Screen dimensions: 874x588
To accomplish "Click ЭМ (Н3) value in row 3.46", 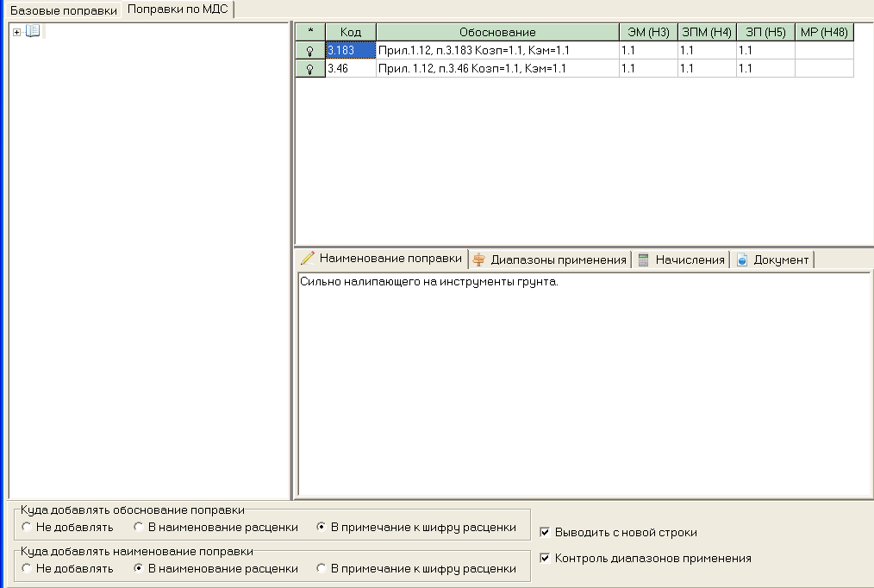I will pos(648,69).
